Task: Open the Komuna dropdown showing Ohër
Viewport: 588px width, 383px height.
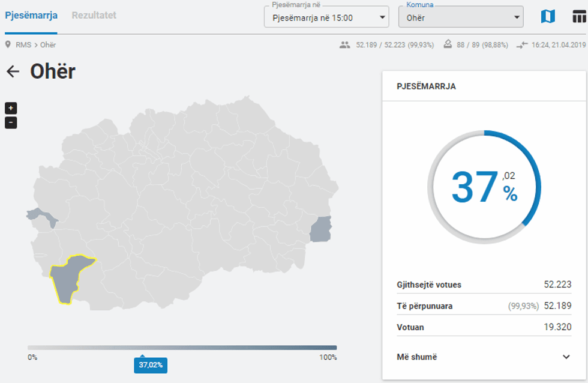Action: [460, 17]
